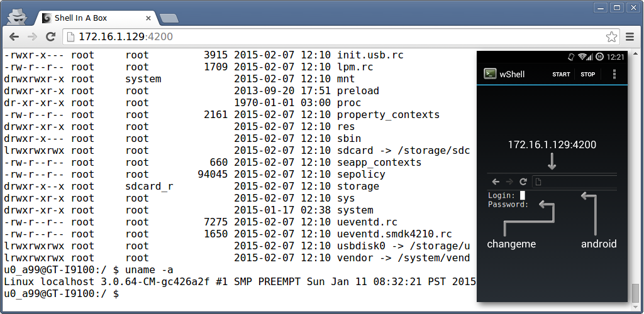Tap the STOP button in wShell
The height and width of the screenshot is (314, 644).
coord(588,74)
